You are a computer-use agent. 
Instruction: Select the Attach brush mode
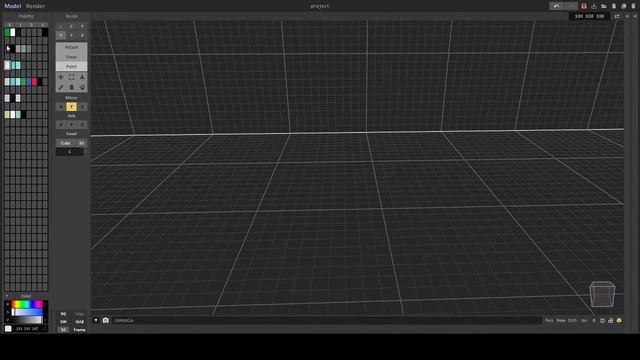click(71, 47)
